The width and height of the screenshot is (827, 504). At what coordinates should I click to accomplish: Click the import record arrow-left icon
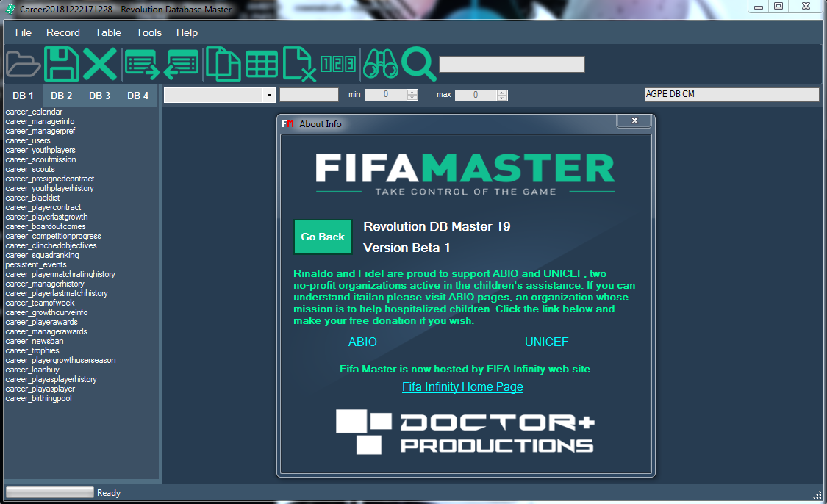point(181,65)
